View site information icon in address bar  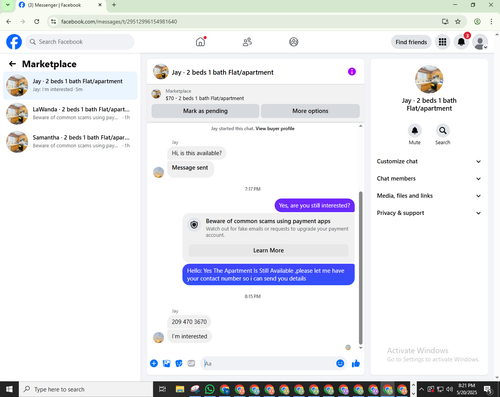tap(53, 22)
